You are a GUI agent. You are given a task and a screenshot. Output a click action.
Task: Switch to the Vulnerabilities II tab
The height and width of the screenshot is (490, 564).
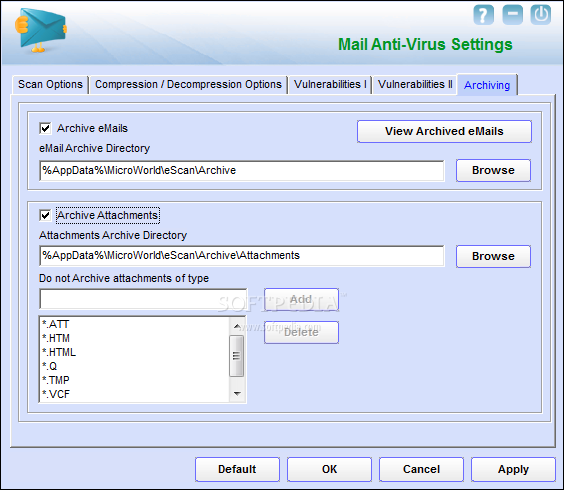pos(415,85)
